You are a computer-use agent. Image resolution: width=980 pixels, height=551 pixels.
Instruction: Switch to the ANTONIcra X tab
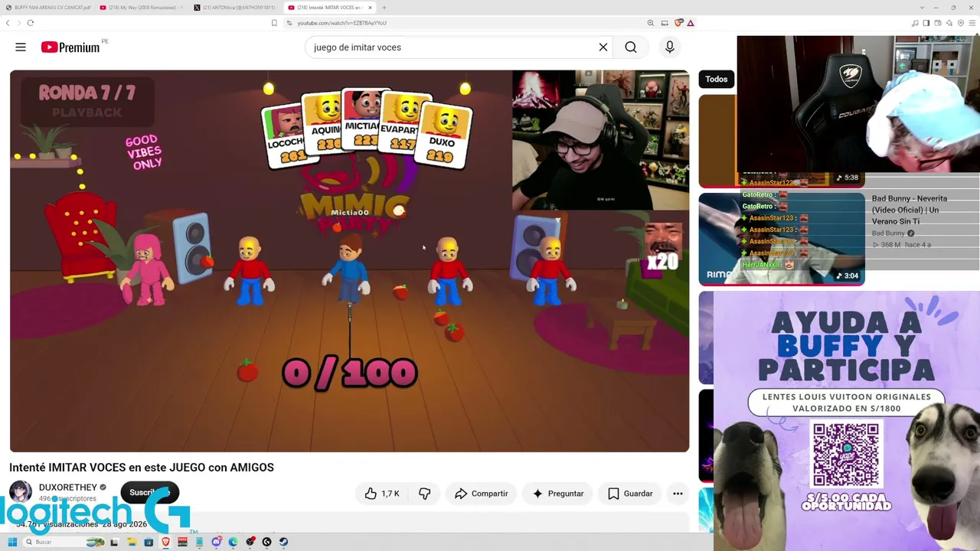(x=236, y=8)
